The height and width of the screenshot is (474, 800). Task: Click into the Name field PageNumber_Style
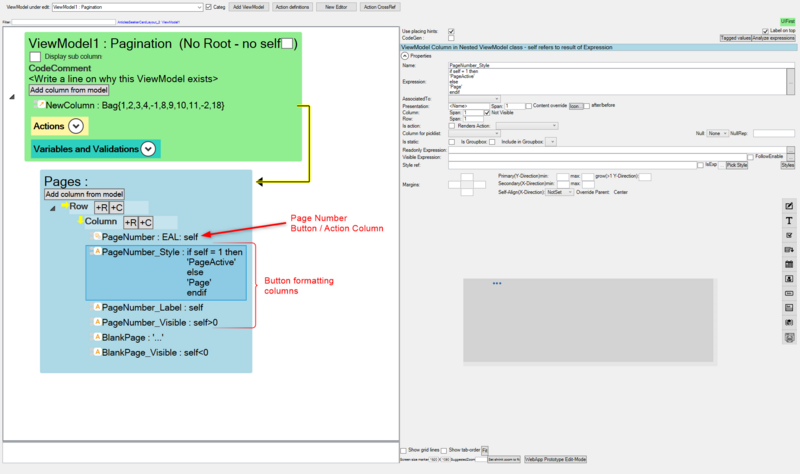(621, 65)
